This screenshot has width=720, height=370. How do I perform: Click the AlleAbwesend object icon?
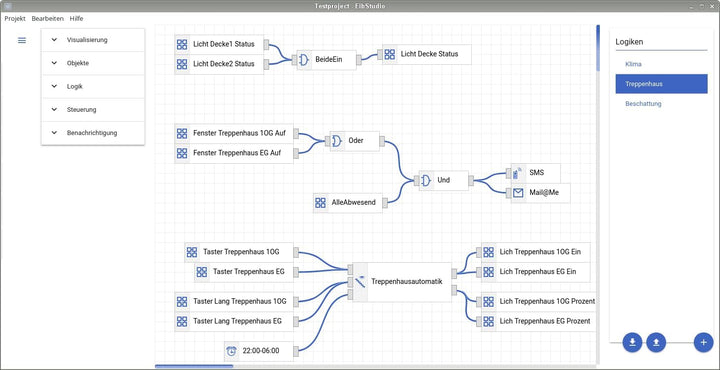(x=321, y=202)
